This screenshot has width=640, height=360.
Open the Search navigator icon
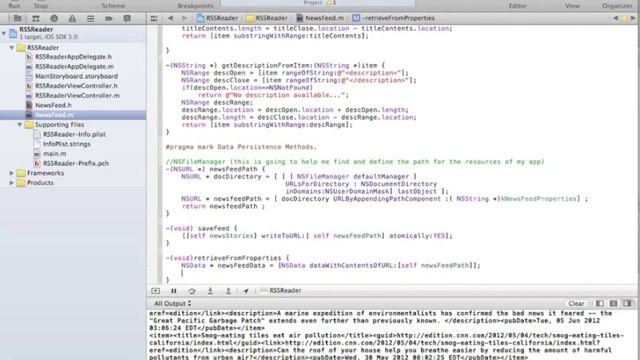click(x=54, y=18)
